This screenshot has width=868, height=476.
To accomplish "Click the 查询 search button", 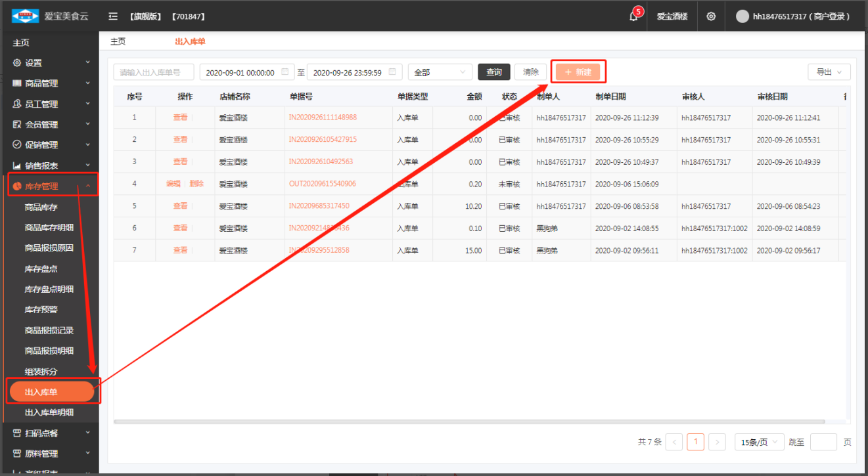I will (x=494, y=72).
